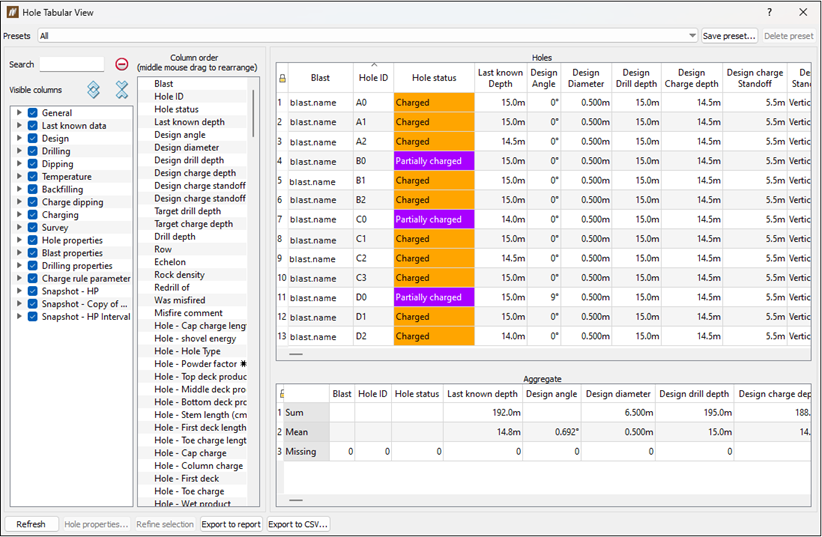
Task: Click in the Search input field
Action: click(x=72, y=65)
